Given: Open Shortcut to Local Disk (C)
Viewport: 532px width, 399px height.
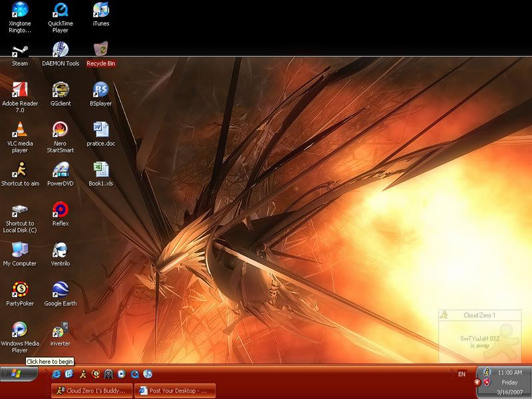Looking at the screenshot, I should pyautogui.click(x=20, y=219).
